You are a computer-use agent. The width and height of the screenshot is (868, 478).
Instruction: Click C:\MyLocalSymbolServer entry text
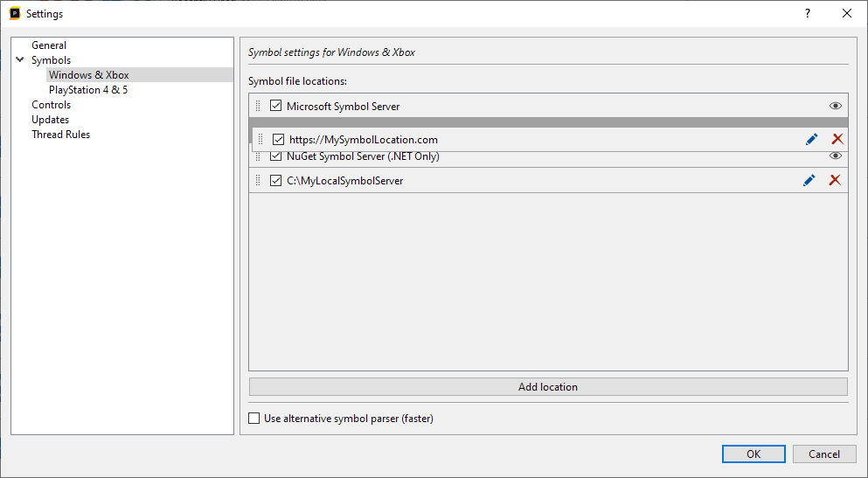[345, 181]
